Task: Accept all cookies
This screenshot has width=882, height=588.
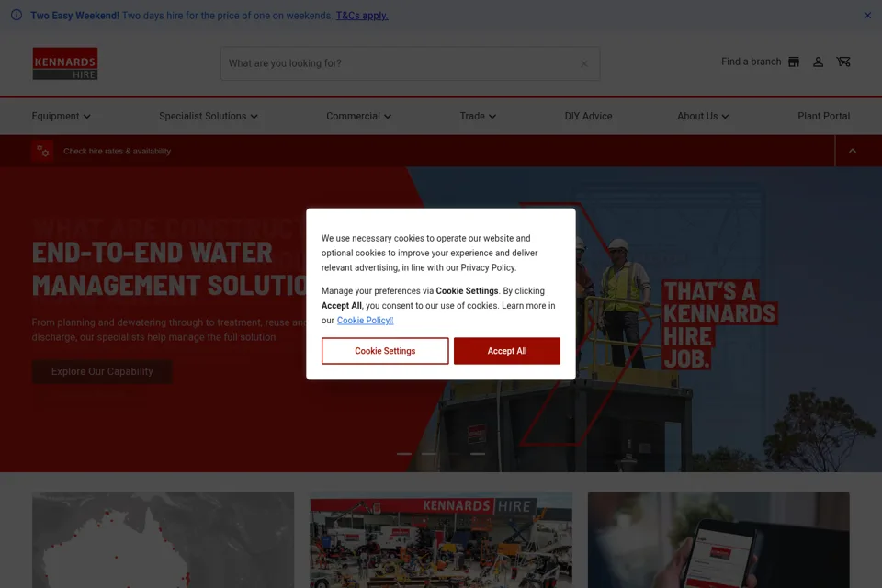Action: click(507, 351)
